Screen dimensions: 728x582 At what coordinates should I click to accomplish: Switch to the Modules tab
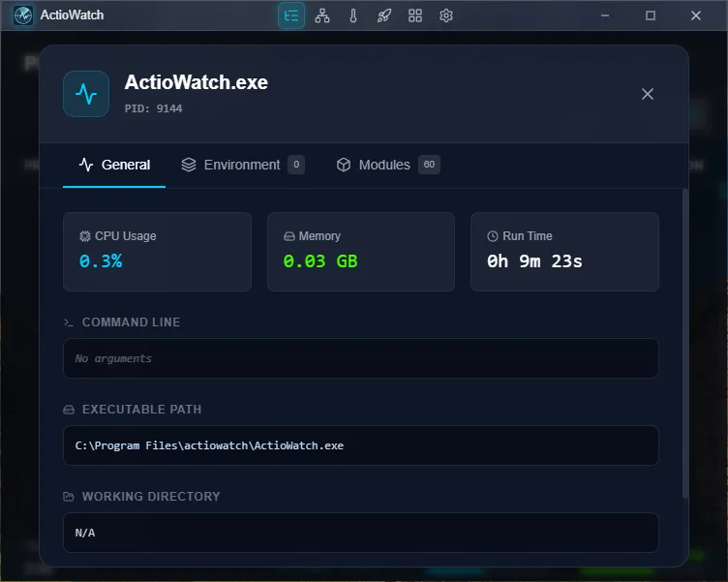click(387, 165)
